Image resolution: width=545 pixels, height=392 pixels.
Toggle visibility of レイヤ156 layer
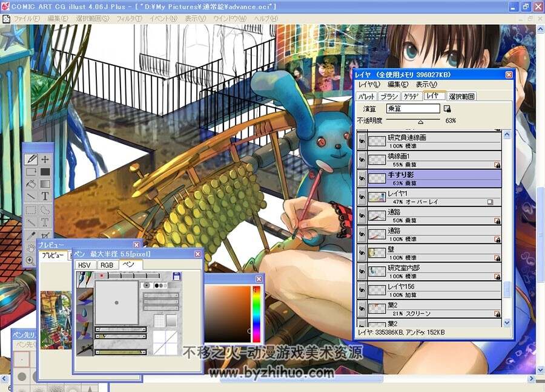(362, 290)
